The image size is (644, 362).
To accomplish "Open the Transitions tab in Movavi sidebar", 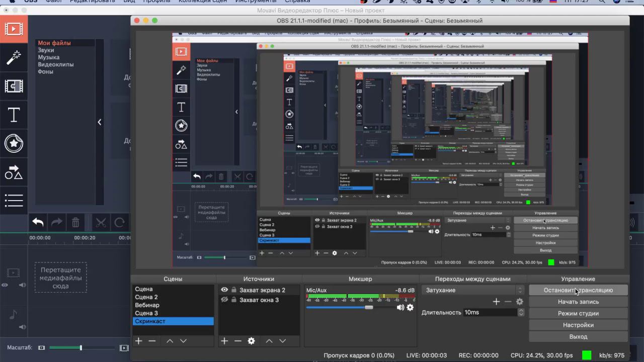I will (x=14, y=86).
